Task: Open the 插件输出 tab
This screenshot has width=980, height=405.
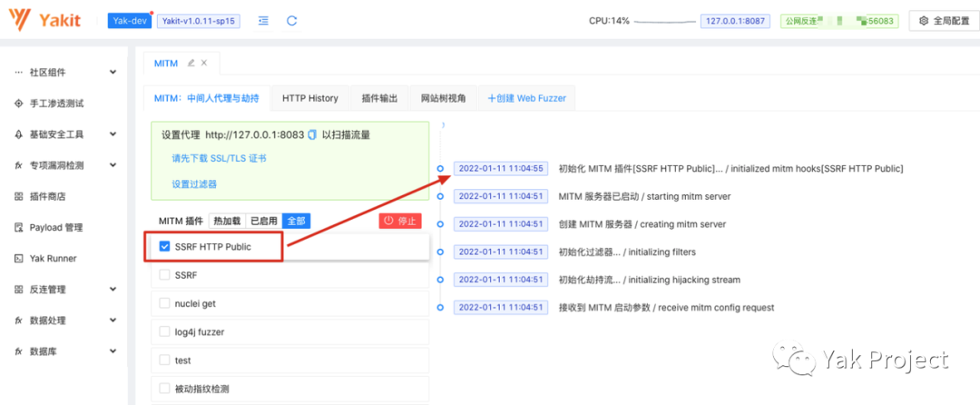Action: click(379, 98)
